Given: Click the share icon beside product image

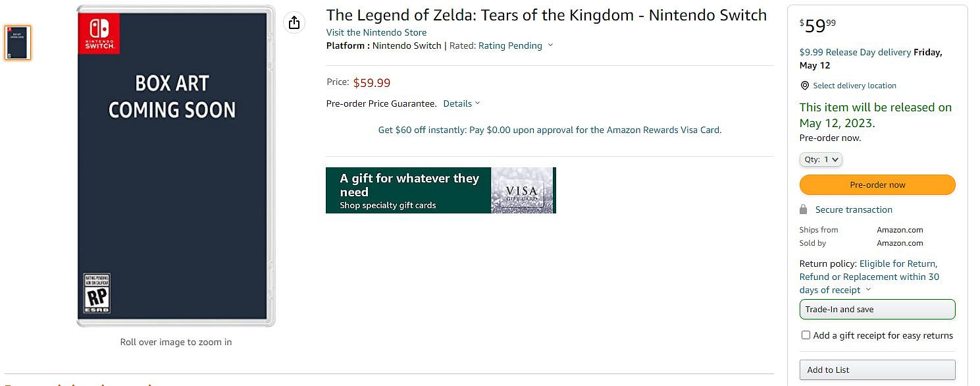Looking at the screenshot, I should [294, 22].
